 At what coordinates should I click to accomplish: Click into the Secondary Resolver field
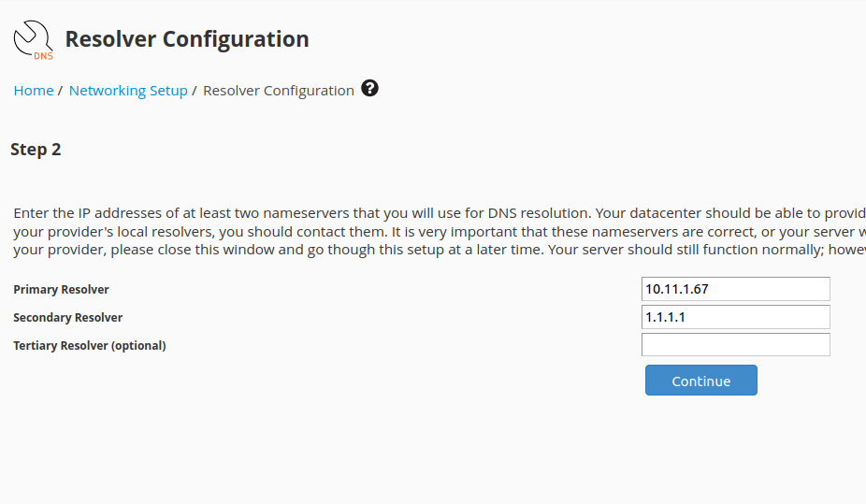click(x=735, y=317)
